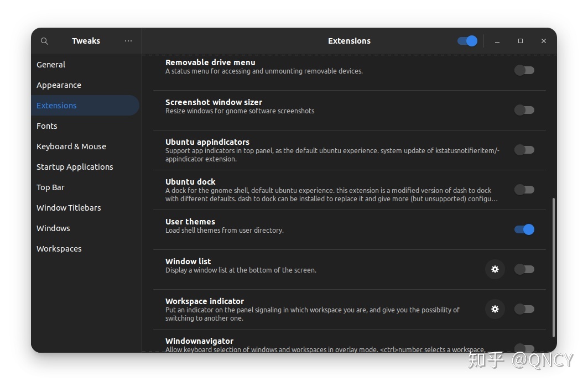This screenshot has height=387, width=588.
Task: Open Window list settings gear
Action: pyautogui.click(x=495, y=269)
